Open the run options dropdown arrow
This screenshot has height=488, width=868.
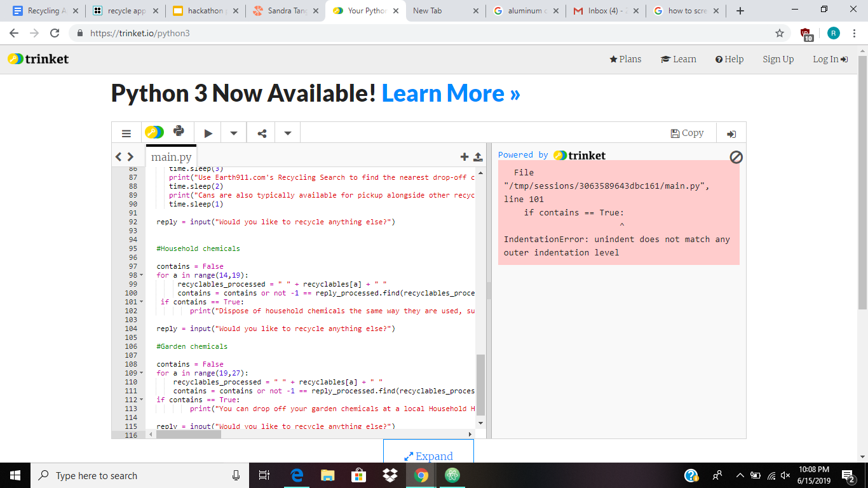(x=234, y=133)
